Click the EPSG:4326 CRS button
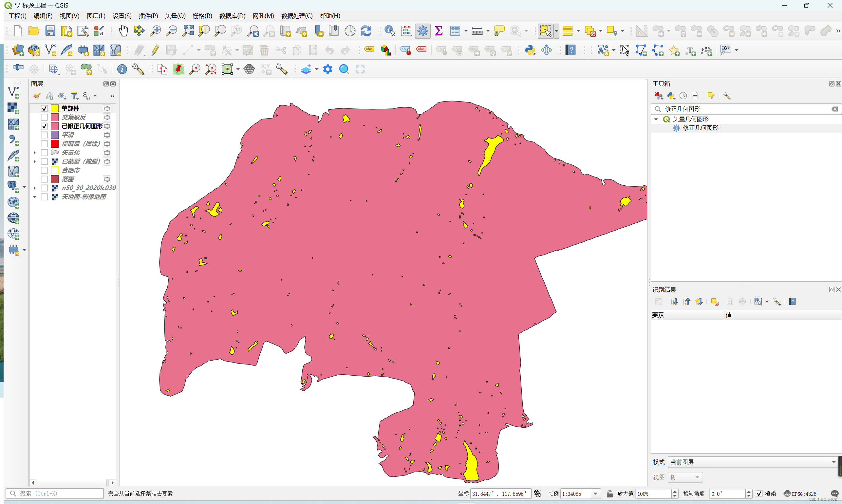This screenshot has width=842, height=504. (x=800, y=494)
